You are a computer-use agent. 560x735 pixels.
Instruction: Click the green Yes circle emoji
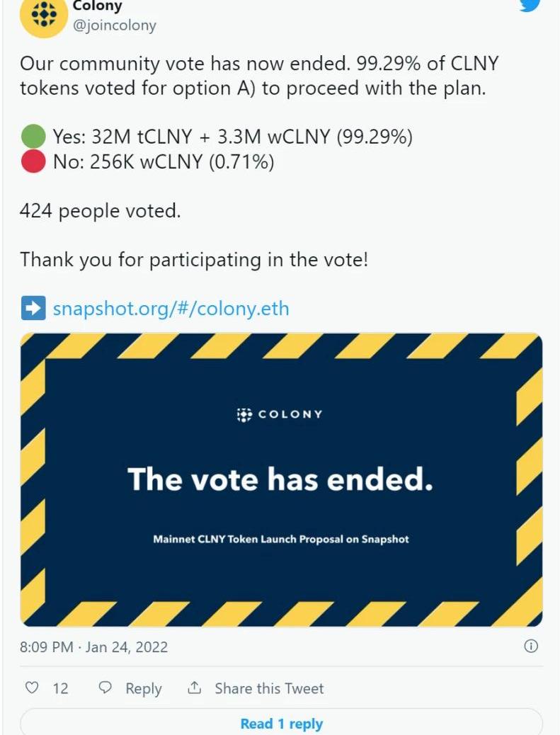click(33, 137)
